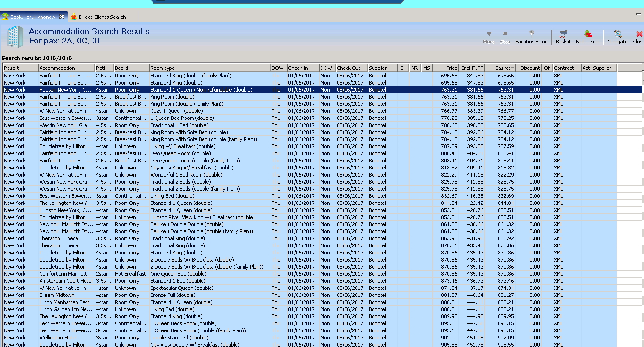Click the 409.41 Incl.Fl.PP value
Screen dimensions: 644x347
point(475,168)
